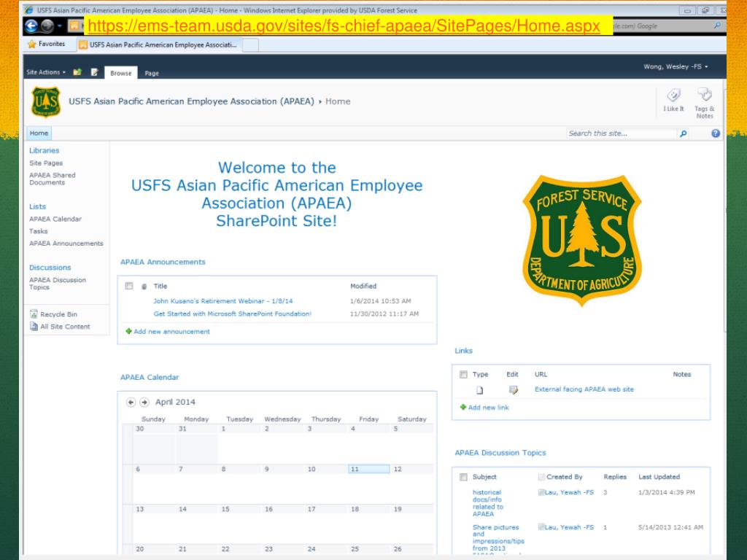The image size is (747, 560).
Task: Open Wong, Wesley -FS user menu
Action: pos(676,66)
